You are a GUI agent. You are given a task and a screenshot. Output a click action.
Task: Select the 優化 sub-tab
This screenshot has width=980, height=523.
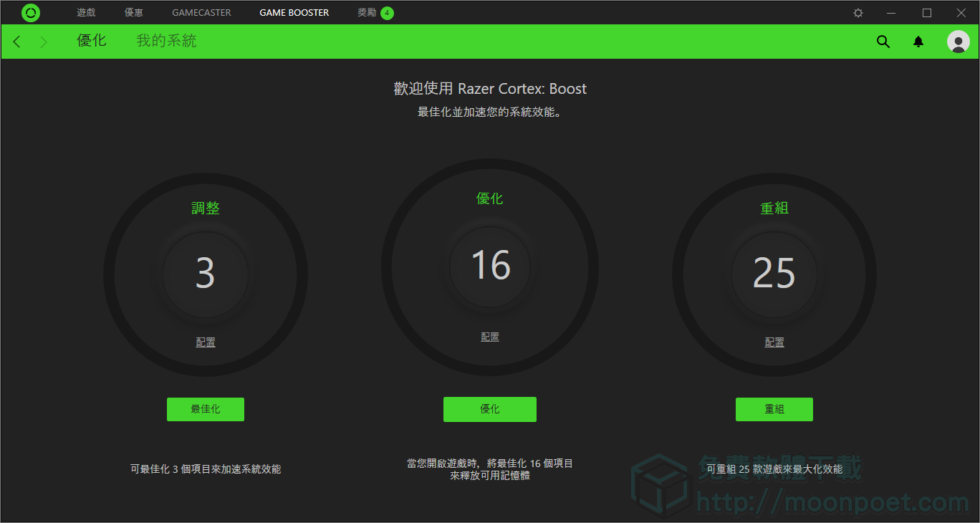(x=92, y=41)
